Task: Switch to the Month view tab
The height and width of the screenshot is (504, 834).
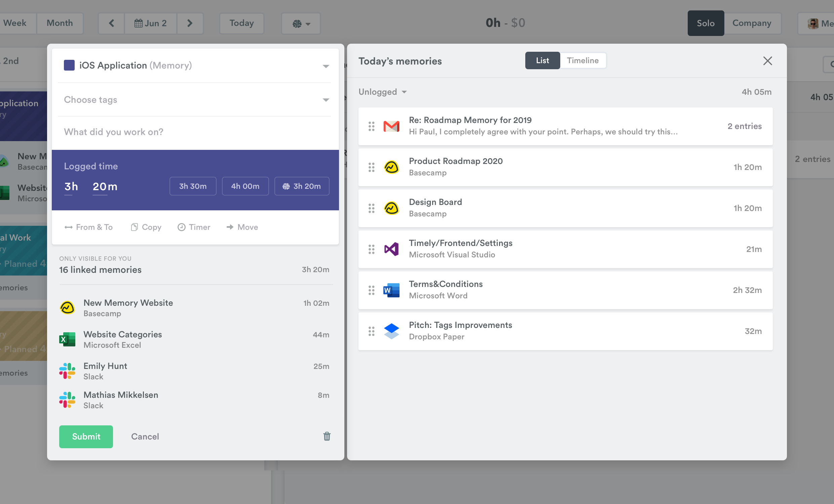Action: point(60,23)
